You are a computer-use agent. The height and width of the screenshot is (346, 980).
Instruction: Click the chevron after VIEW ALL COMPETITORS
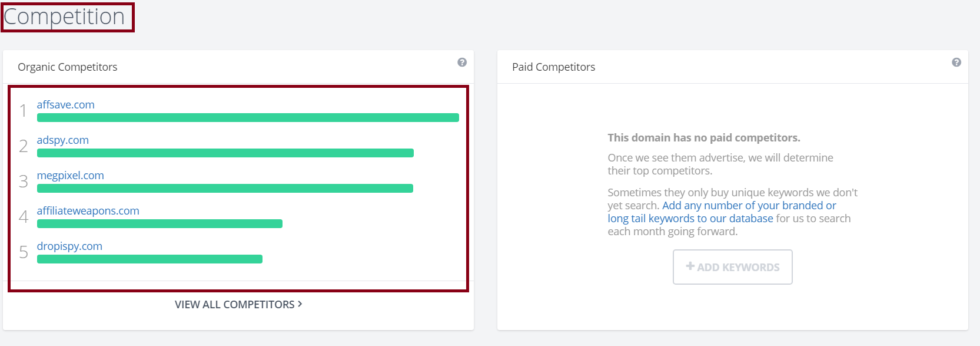[x=300, y=304]
